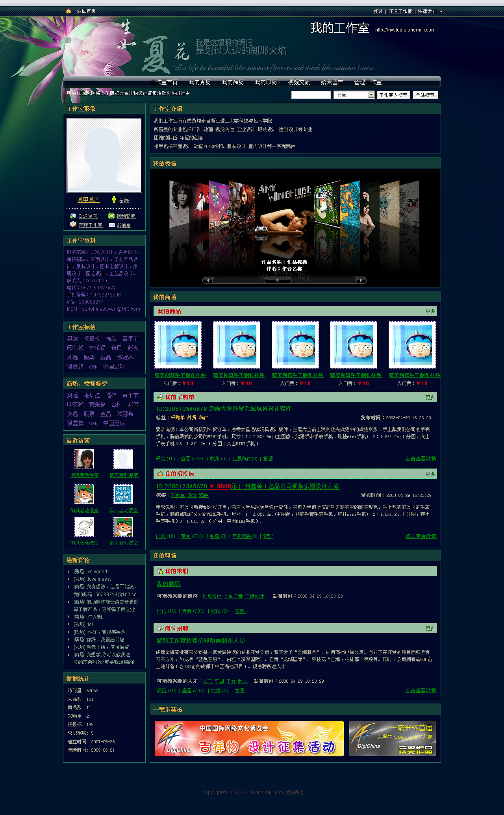
Task: Click the 我的采购单 section icon
Action: click(160, 397)
